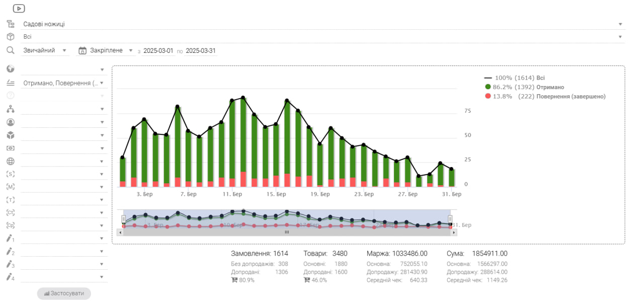Click the hierarchy filter icon in sidebar
This screenshot has width=644, height=306.
tap(11, 109)
